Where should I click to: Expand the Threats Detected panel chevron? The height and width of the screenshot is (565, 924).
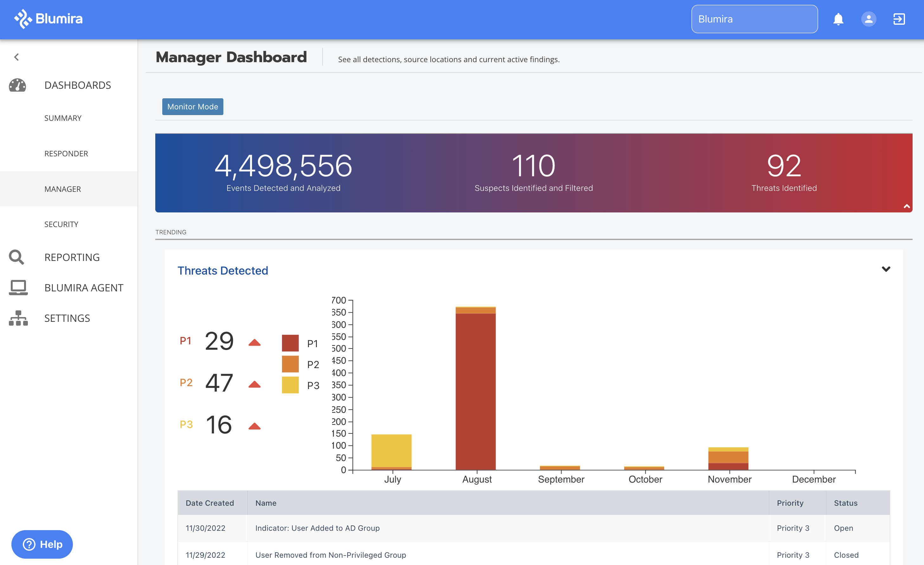886,269
